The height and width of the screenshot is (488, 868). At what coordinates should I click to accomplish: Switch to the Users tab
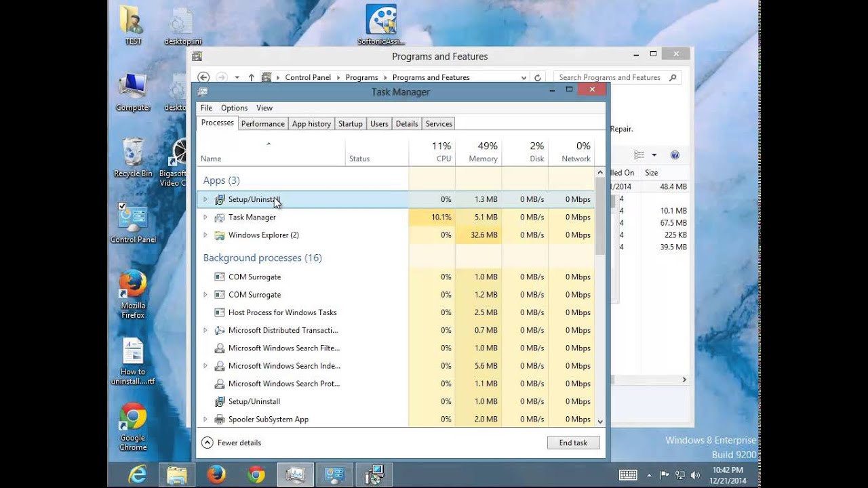pyautogui.click(x=379, y=123)
